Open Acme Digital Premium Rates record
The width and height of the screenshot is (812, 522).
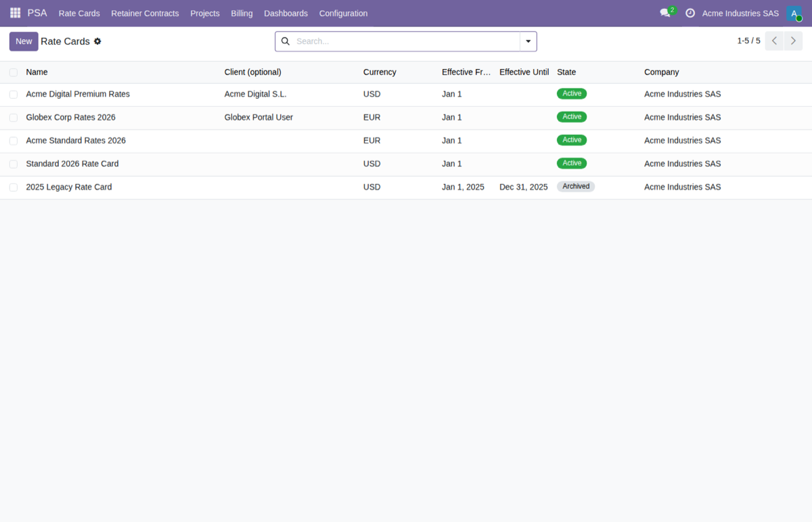pos(78,94)
